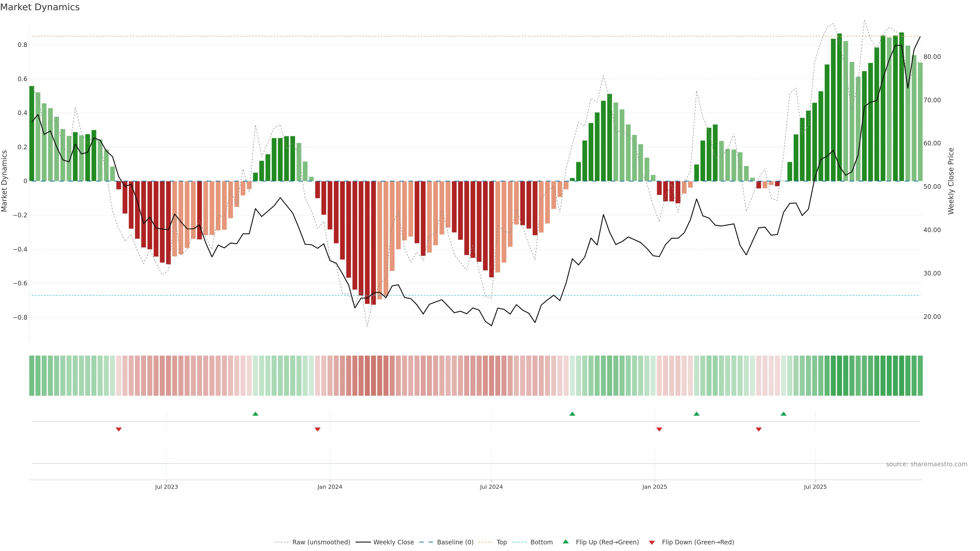Click the Jan 2025 axis label

pos(654,487)
